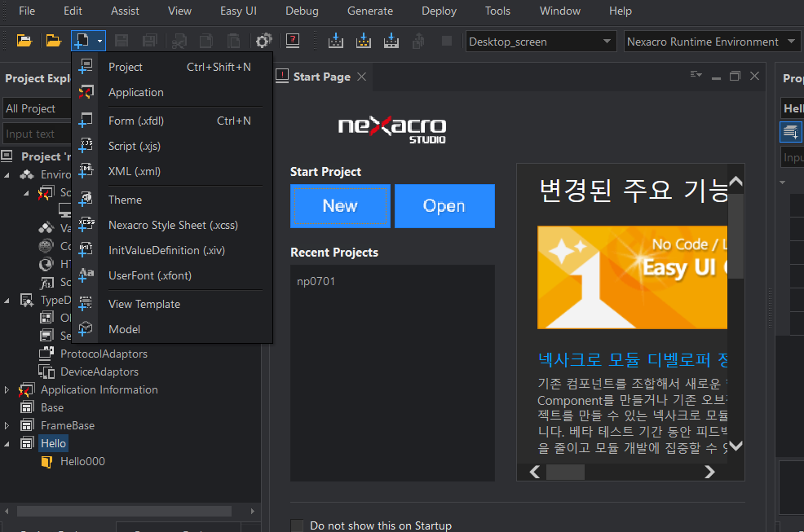Click the news panel vertical scroll thumb

pos(736,236)
